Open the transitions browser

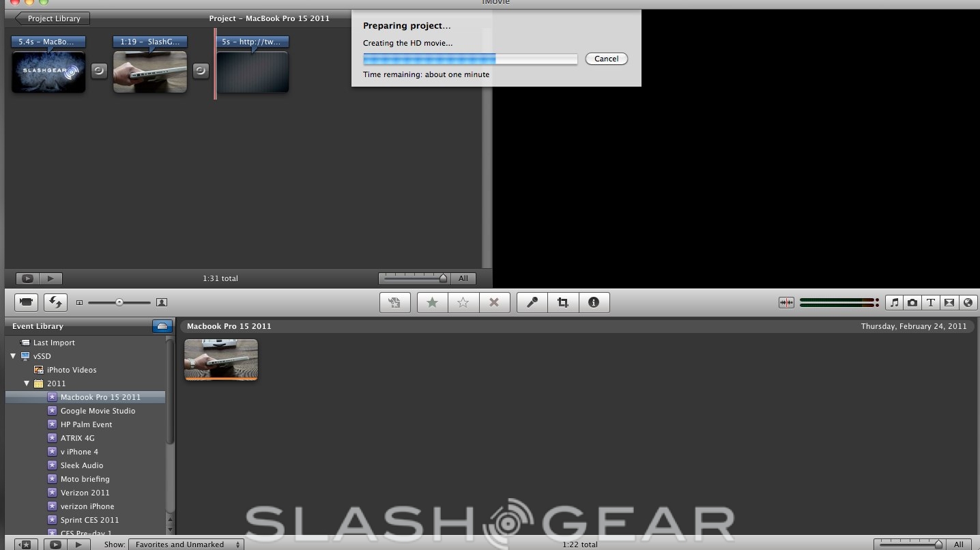[949, 302]
